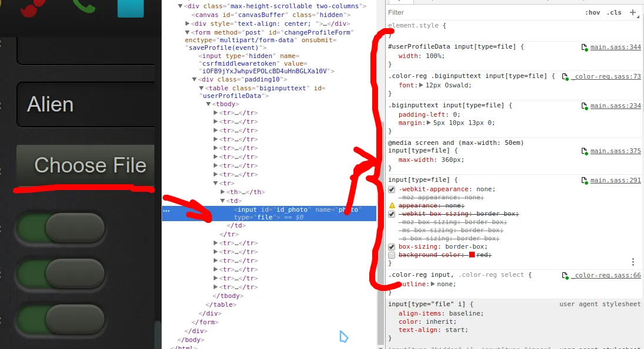Open source link main.sass:344

coord(615,47)
